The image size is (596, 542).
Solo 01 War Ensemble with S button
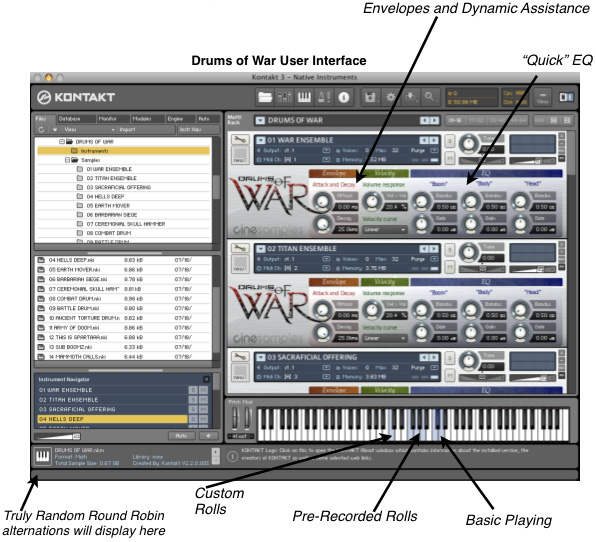coord(450,141)
